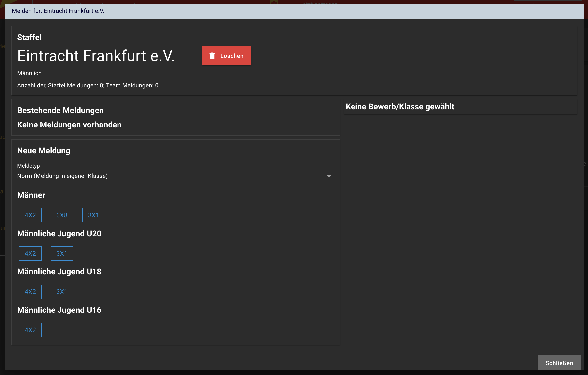The height and width of the screenshot is (375, 588).
Task: Click the Staffel heading
Action: click(x=29, y=37)
